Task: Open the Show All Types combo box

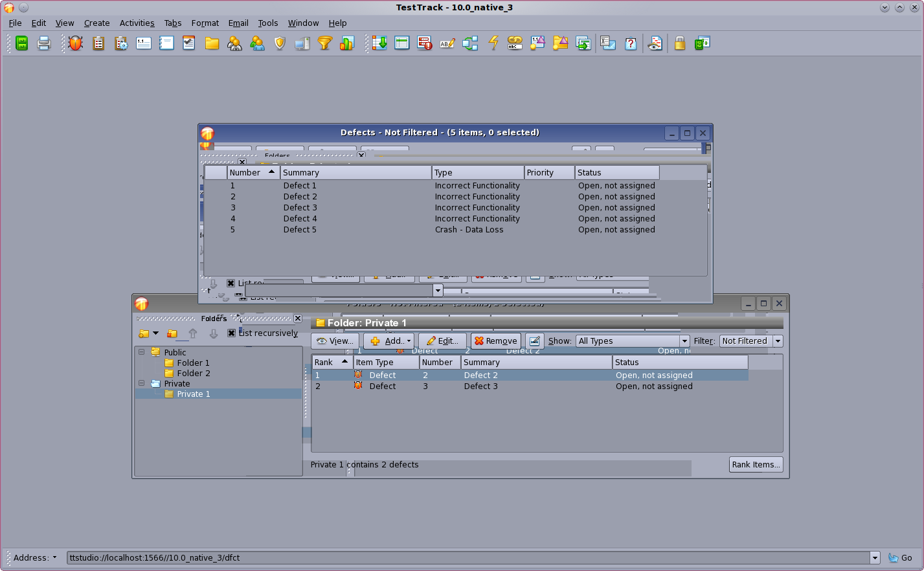Action: pos(633,341)
